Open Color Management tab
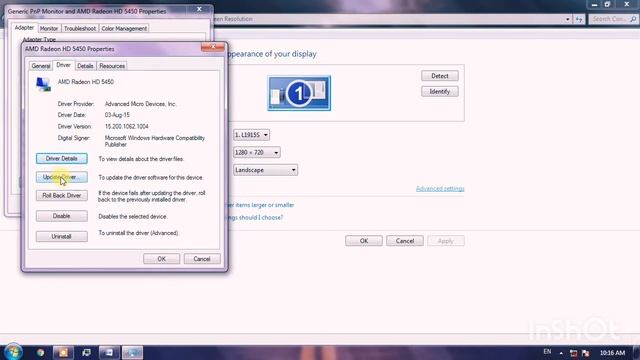The height and width of the screenshot is (360, 640). point(124,29)
